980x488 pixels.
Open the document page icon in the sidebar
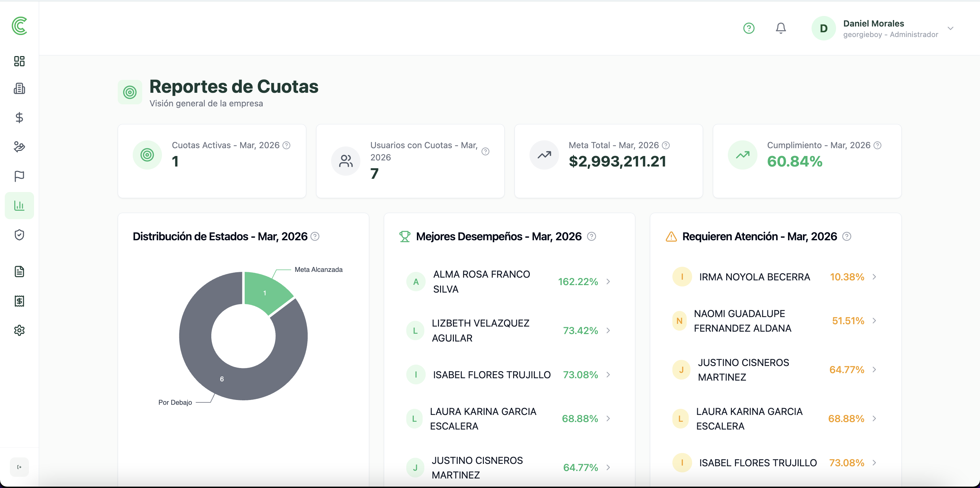(x=19, y=272)
